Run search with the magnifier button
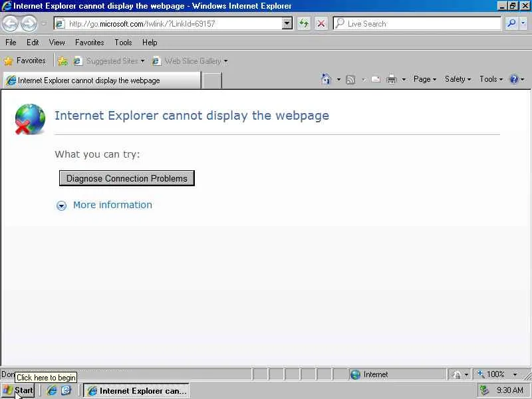Screen dimensions: 532x399 [x=511, y=24]
